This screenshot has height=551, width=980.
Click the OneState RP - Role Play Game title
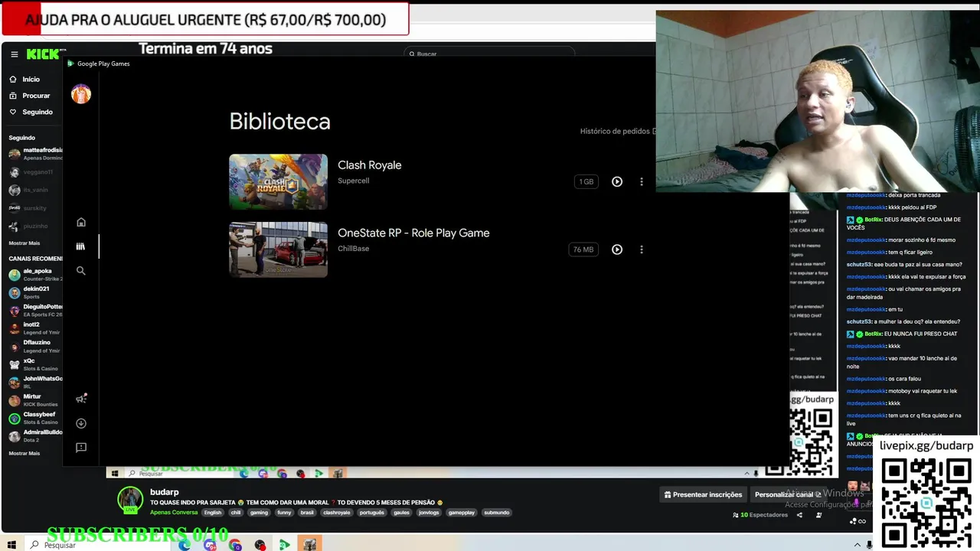[413, 233]
